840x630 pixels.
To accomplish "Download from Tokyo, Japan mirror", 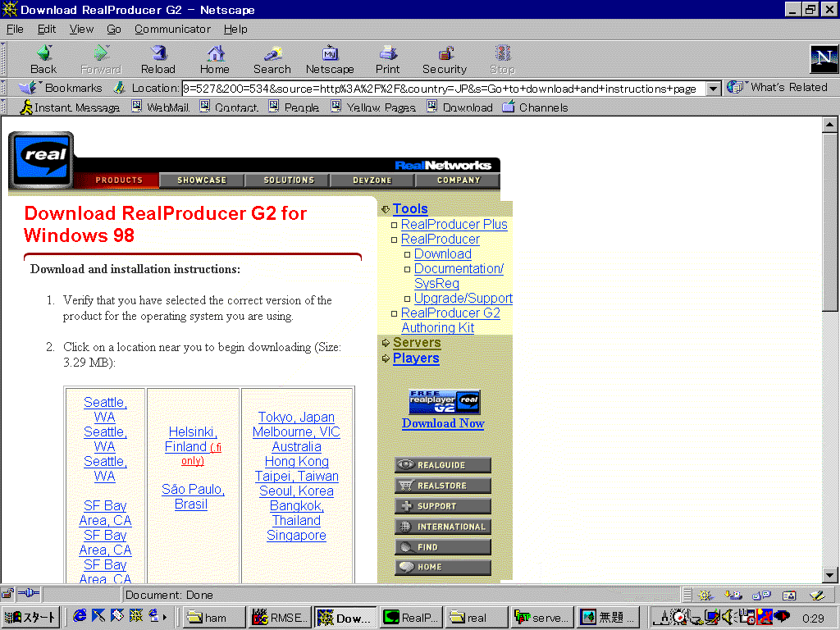I will [x=296, y=418].
